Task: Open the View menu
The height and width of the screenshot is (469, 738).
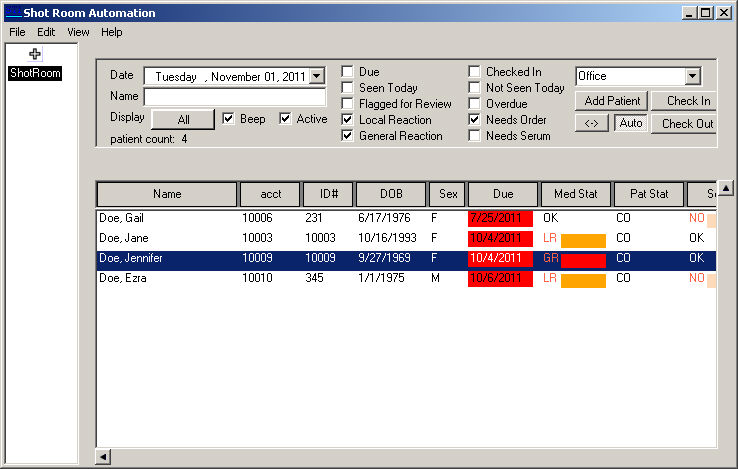Action: 78,32
